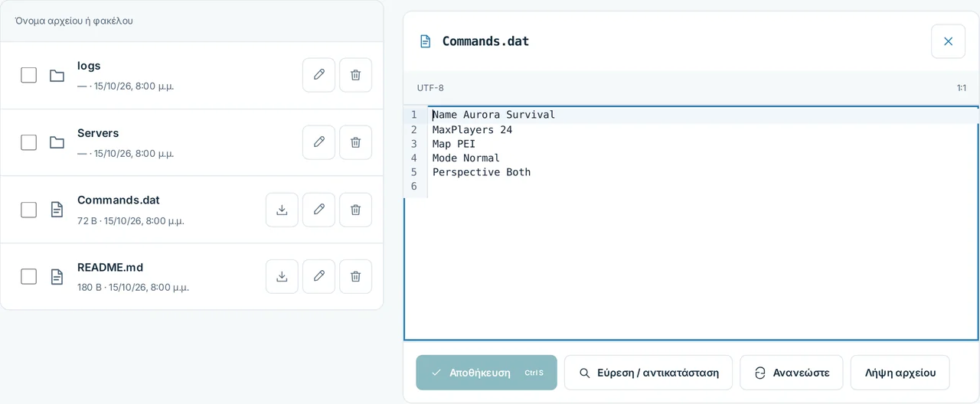Select the logs folder checkbox

pyautogui.click(x=28, y=75)
